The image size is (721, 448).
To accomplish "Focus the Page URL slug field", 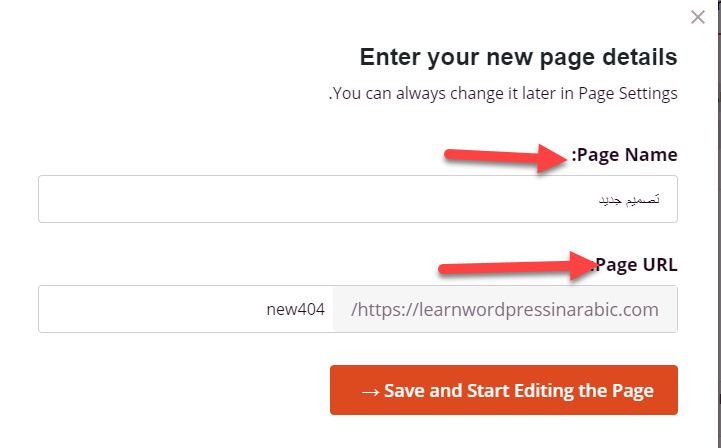I will click(x=186, y=309).
